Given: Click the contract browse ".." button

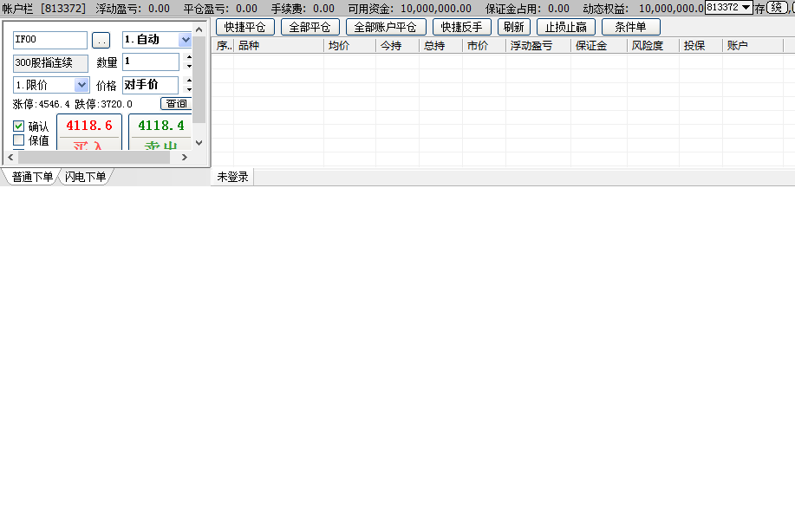Looking at the screenshot, I should coord(101,41).
